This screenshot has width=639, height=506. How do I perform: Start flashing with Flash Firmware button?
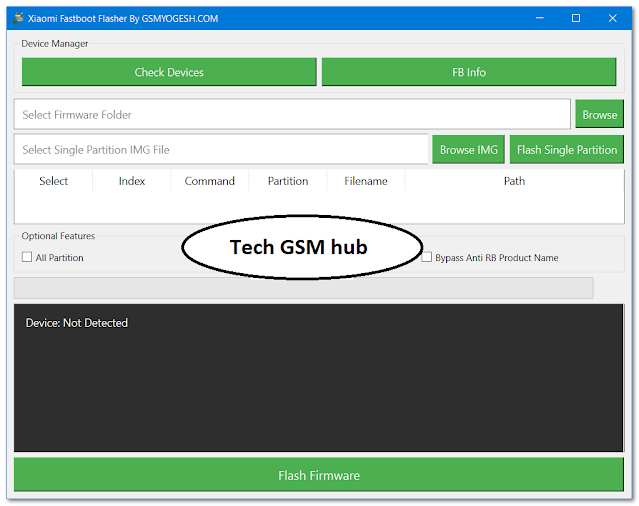click(319, 475)
